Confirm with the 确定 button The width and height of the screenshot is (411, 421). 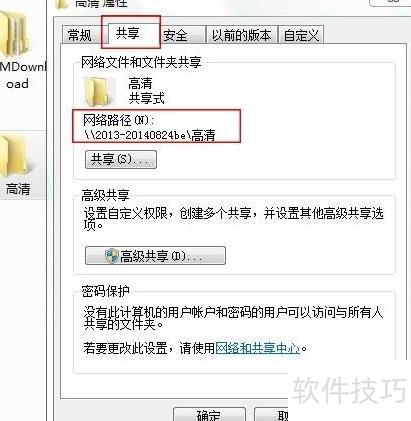[x=209, y=414]
